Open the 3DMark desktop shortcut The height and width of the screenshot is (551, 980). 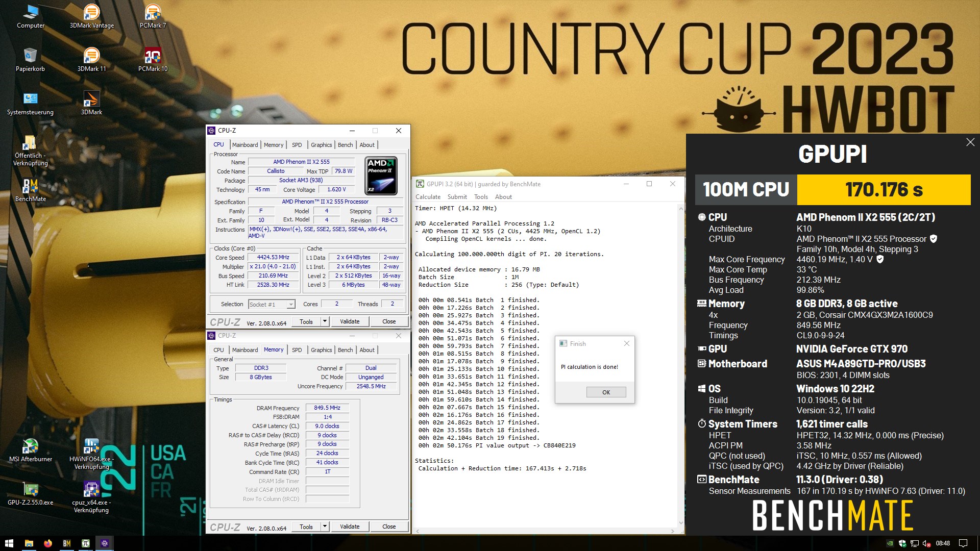pyautogui.click(x=92, y=103)
